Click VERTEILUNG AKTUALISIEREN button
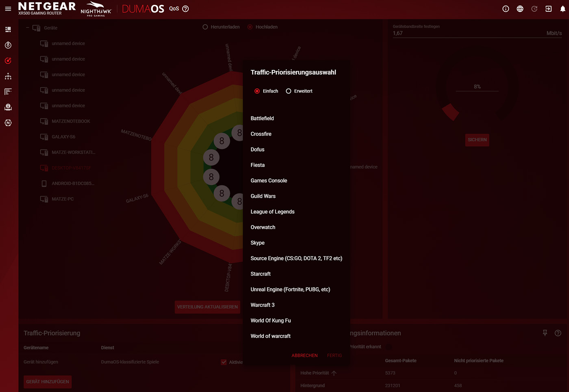 point(207,307)
